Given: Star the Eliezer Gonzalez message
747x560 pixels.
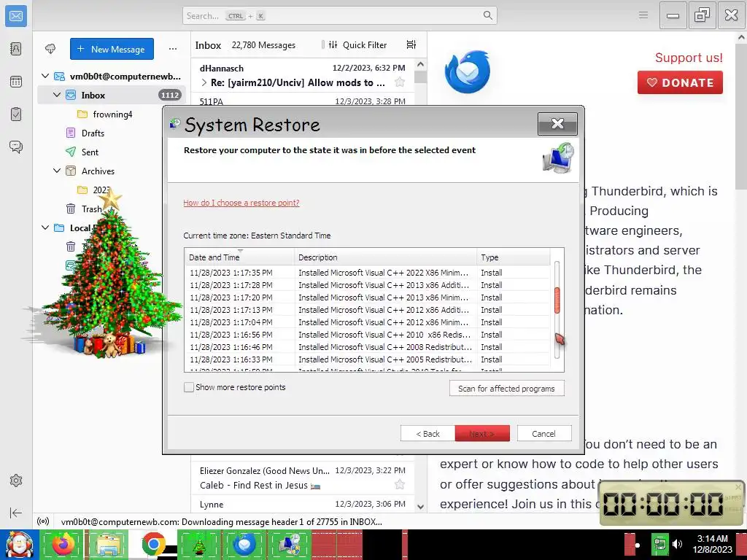Looking at the screenshot, I should [x=400, y=485].
